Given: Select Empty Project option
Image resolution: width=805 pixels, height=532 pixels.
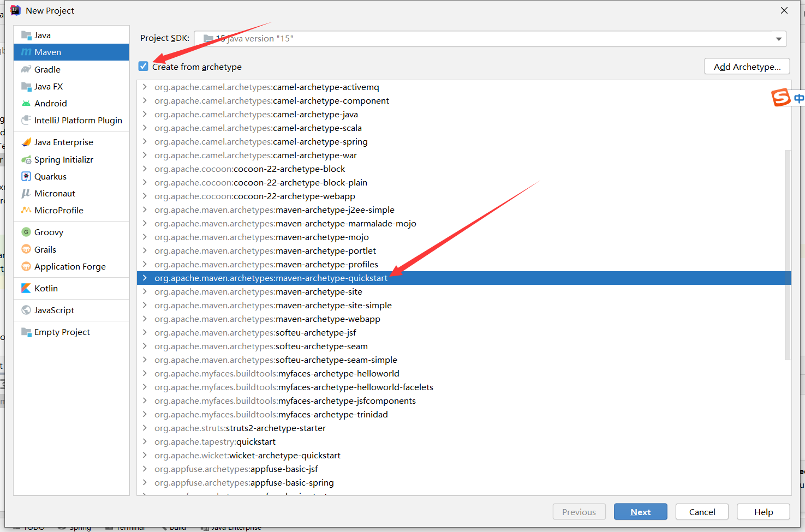Looking at the screenshot, I should 71,332.
